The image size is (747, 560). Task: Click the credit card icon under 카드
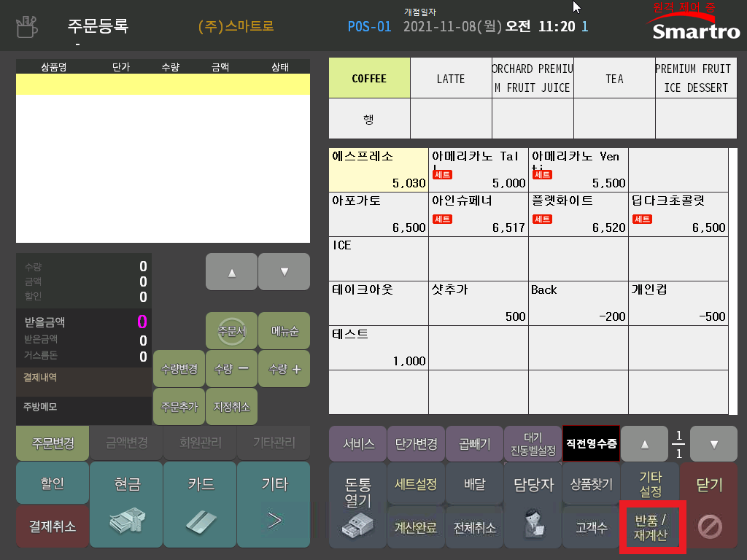[x=201, y=522]
